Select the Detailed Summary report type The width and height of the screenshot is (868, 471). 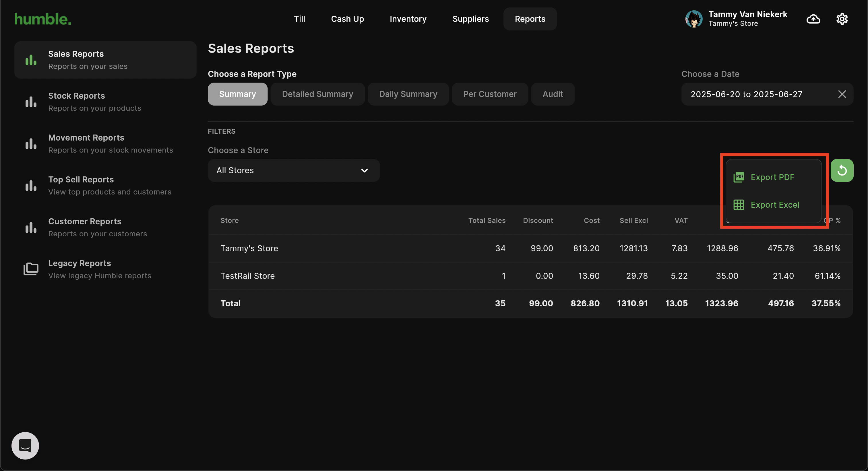tap(317, 94)
